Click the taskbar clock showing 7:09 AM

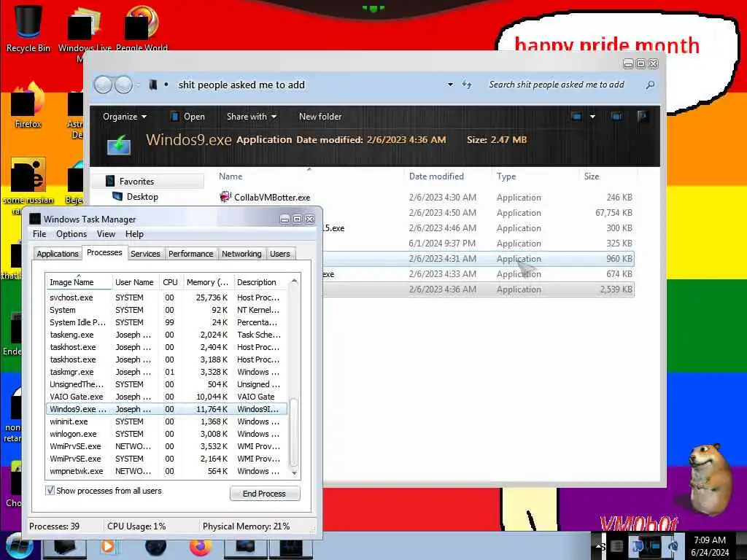710,546
